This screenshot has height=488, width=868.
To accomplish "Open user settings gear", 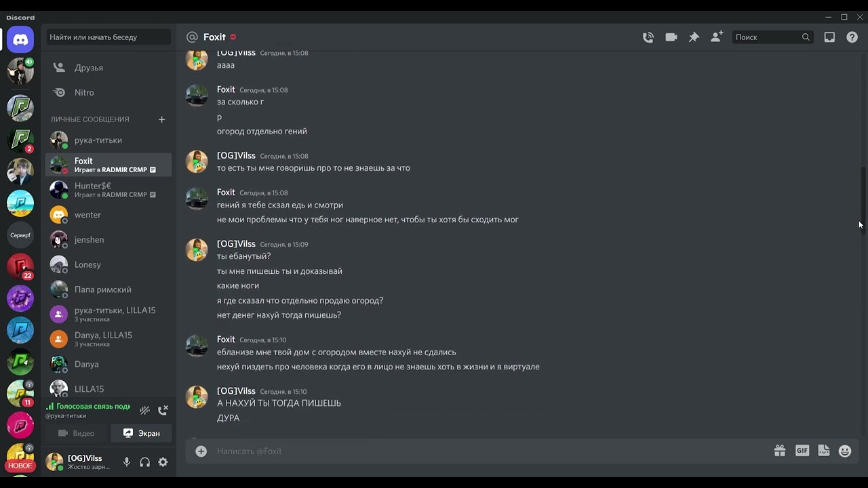I will (x=163, y=462).
